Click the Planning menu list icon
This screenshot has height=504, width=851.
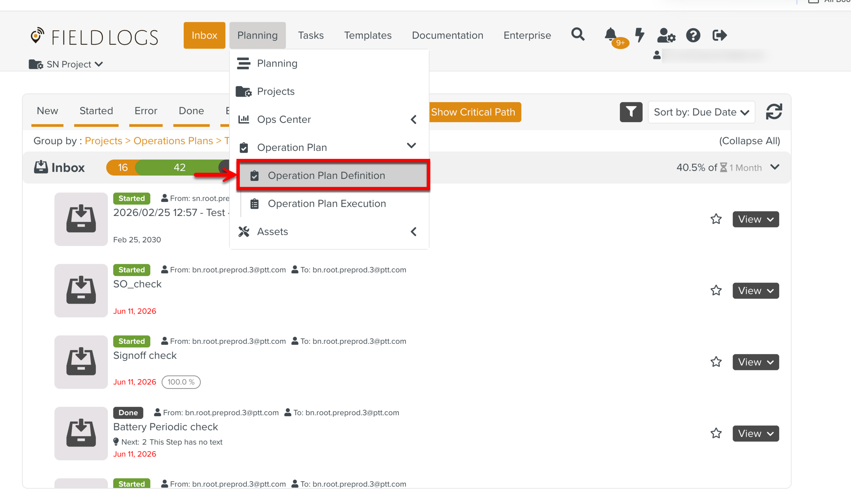243,63
